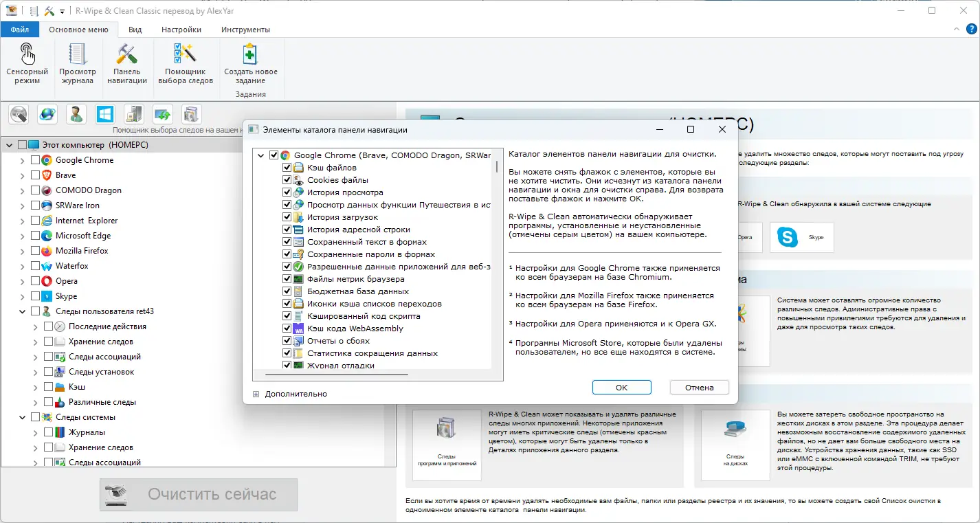Click the Mozilla Firefox icon in the main tree

coord(47,251)
